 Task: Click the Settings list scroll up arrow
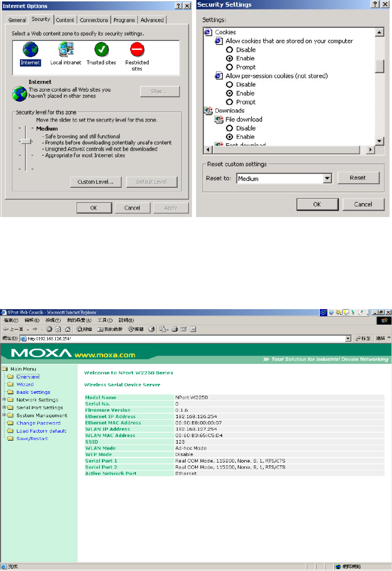point(380,32)
